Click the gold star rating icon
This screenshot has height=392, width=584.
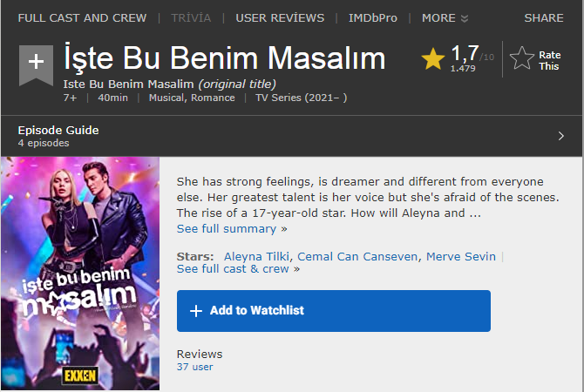pos(433,59)
